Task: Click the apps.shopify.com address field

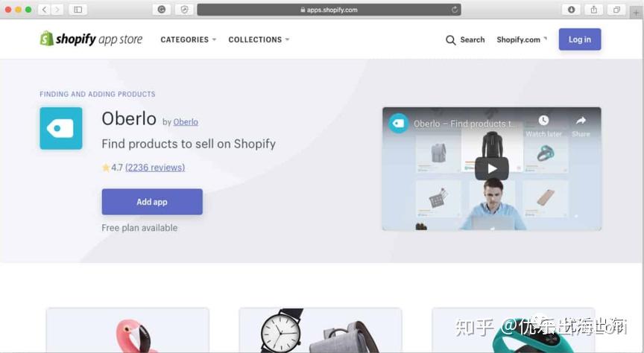Action: point(329,10)
